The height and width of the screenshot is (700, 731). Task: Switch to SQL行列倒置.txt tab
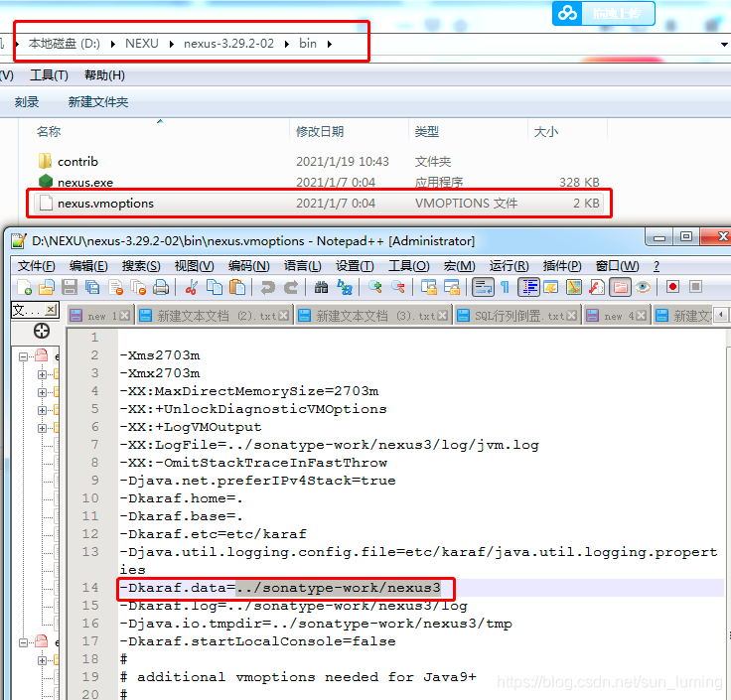click(x=516, y=316)
